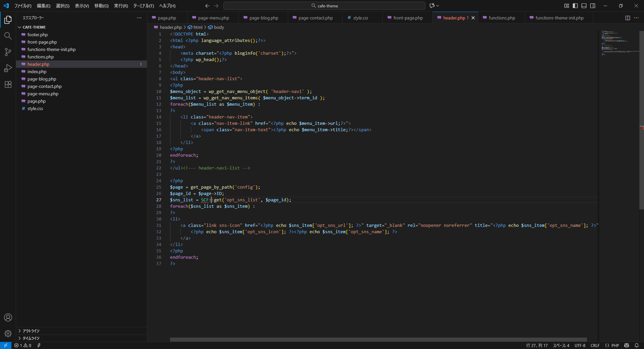
Task: Click the horizontal scrollbar in editor
Action: 378,340
